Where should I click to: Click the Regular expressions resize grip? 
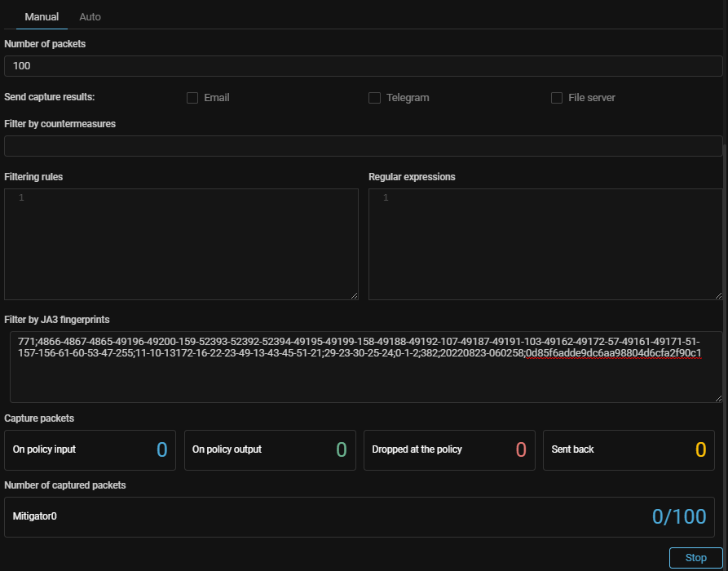pyautogui.click(x=718, y=295)
